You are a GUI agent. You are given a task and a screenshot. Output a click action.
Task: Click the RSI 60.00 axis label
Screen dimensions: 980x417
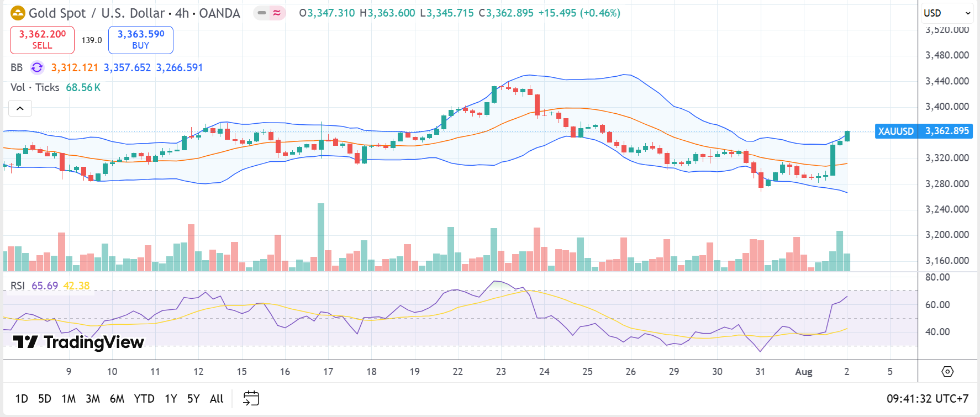(937, 305)
